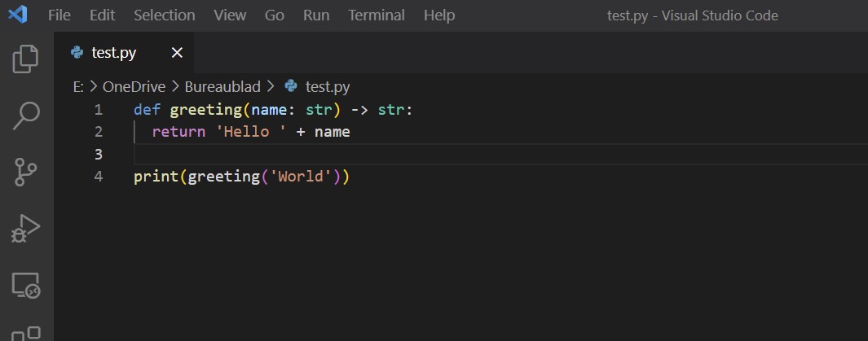
Task: Open the Extensions view icon
Action: [x=26, y=334]
